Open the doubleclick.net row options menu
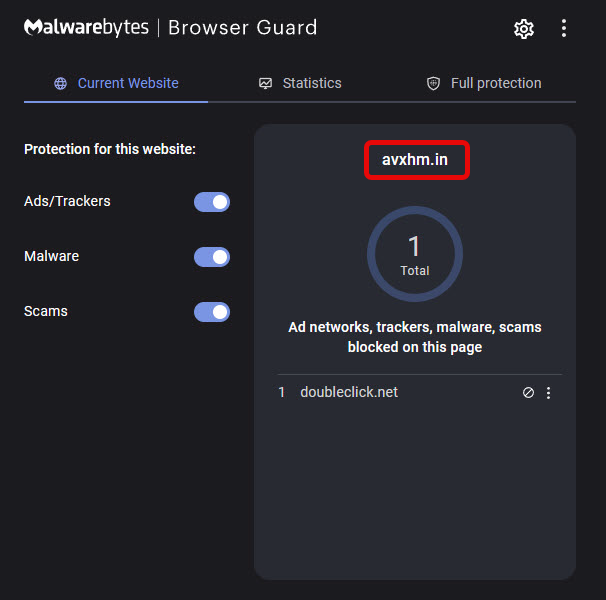The height and width of the screenshot is (600, 606). click(x=548, y=392)
